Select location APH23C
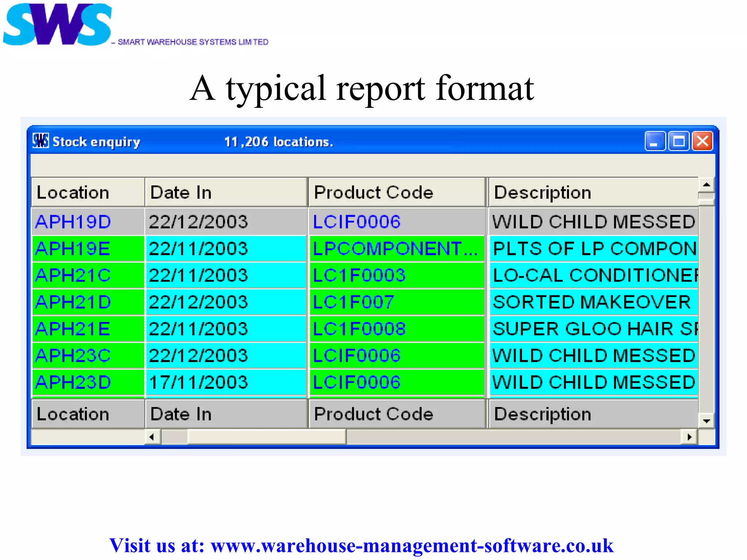The width and height of the screenshot is (747, 560). pyautogui.click(x=88, y=355)
